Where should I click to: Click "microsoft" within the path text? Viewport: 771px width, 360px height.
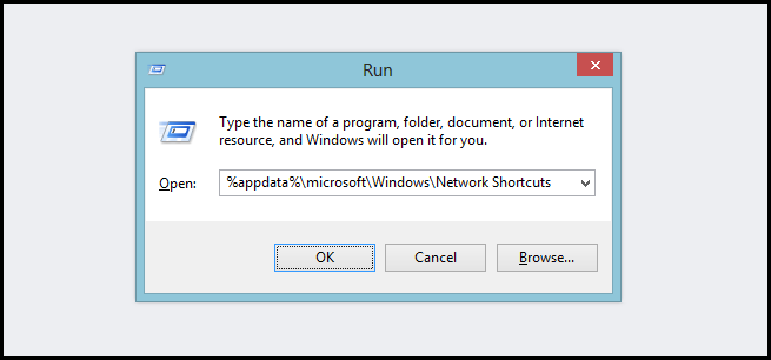click(338, 183)
